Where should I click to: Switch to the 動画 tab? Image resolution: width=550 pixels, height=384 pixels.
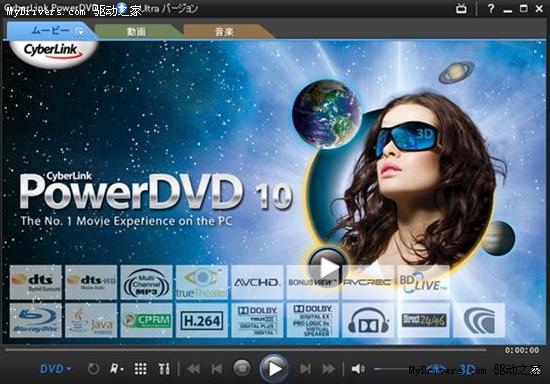tap(136, 32)
